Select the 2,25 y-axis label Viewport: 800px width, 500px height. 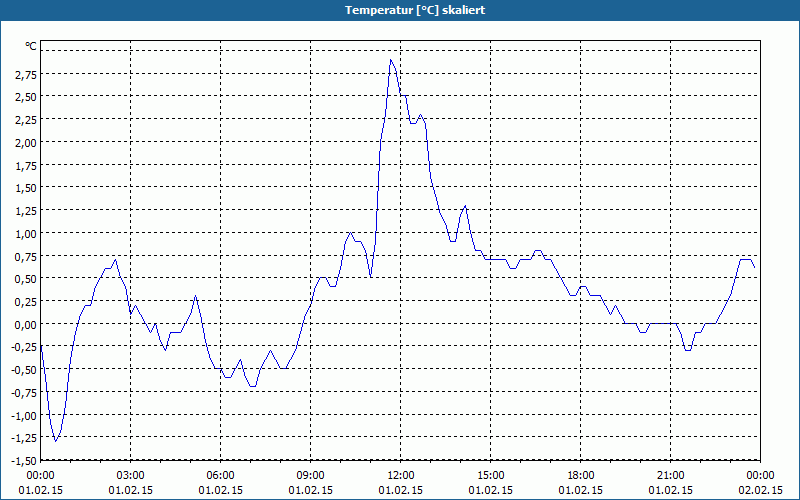pyautogui.click(x=27, y=120)
